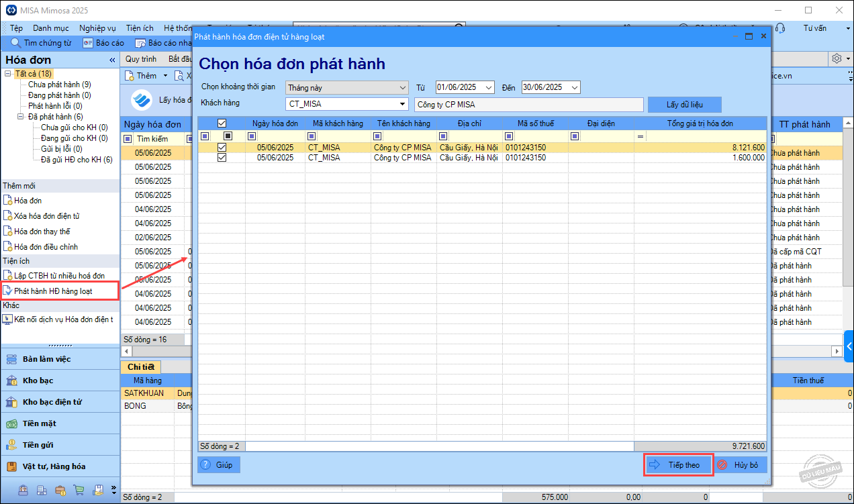Image resolution: width=854 pixels, height=504 pixels.
Task: Click the Giúp question mark icon
Action: coord(205,464)
